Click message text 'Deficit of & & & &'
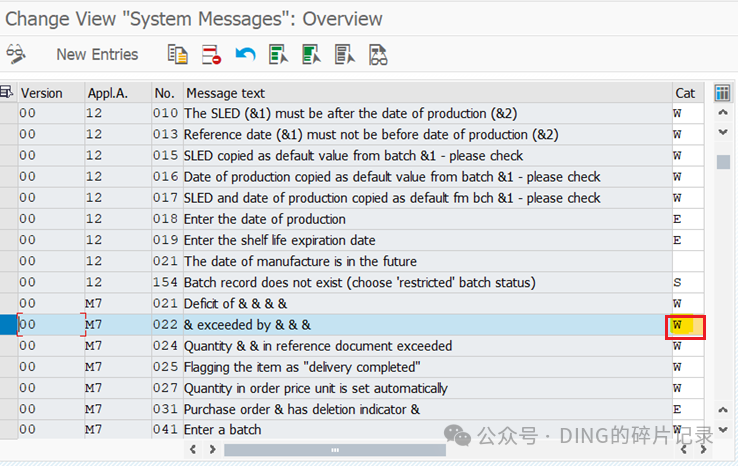 (x=235, y=304)
